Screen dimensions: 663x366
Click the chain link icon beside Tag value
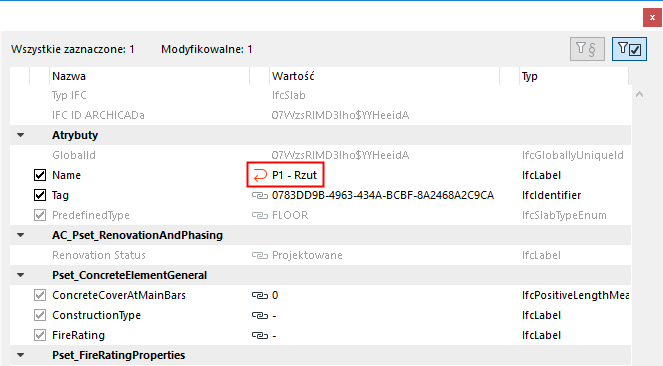pyautogui.click(x=260, y=195)
